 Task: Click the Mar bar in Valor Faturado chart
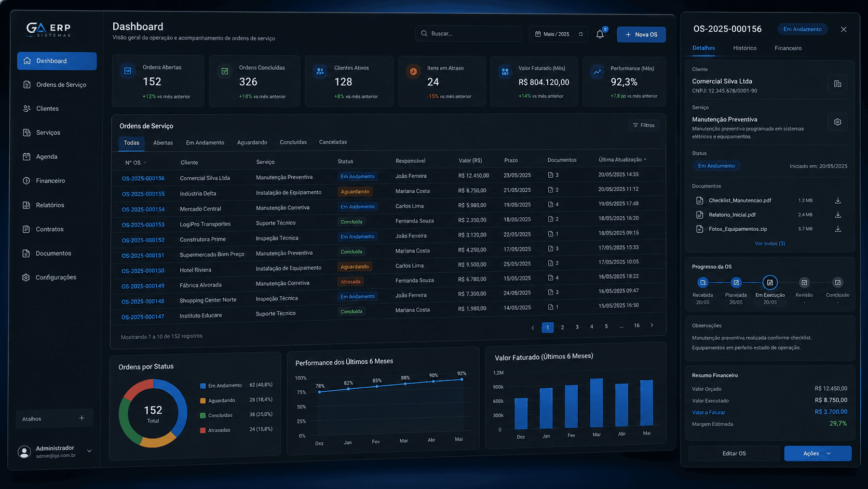pyautogui.click(x=596, y=403)
